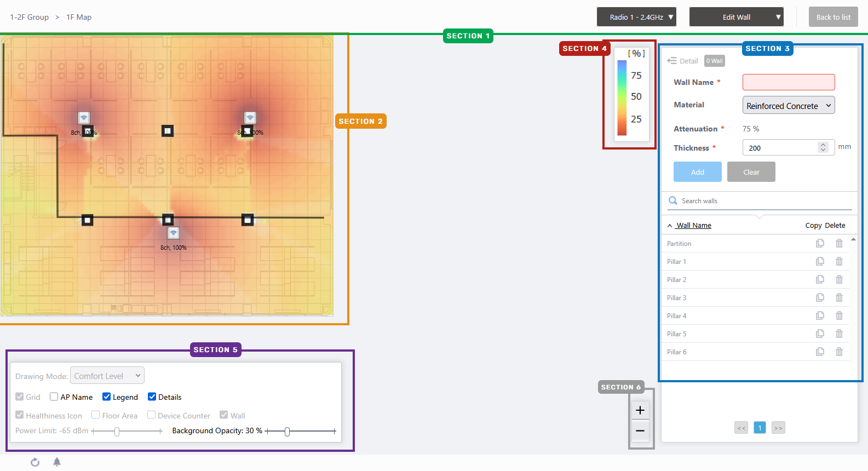Copy the Pillar 5 wall

tap(820, 334)
